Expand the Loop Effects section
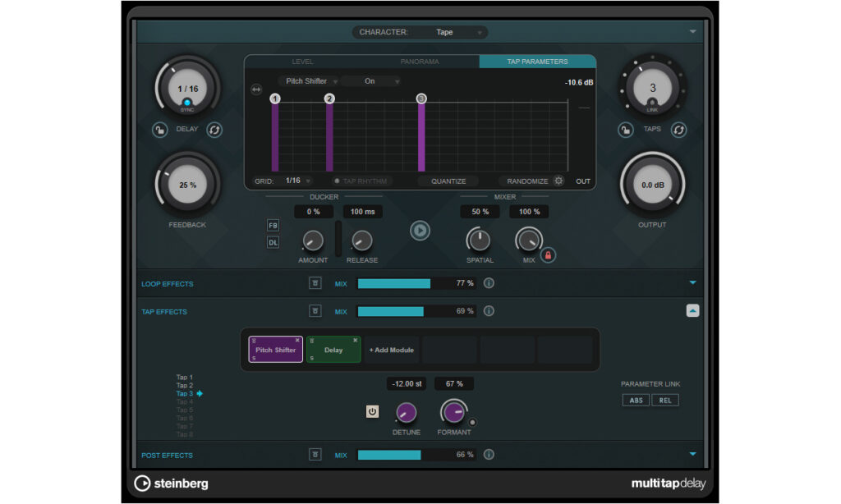The image size is (841, 504). [x=693, y=282]
